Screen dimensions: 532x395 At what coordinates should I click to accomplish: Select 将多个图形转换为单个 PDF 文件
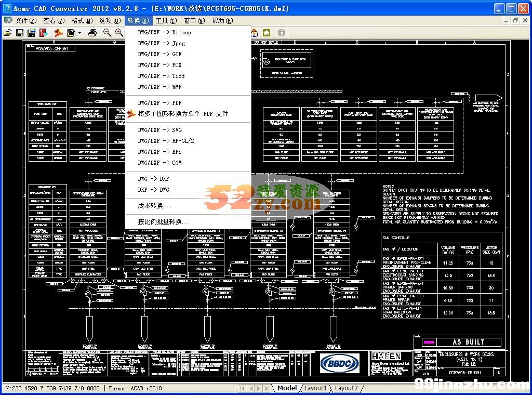(188, 114)
